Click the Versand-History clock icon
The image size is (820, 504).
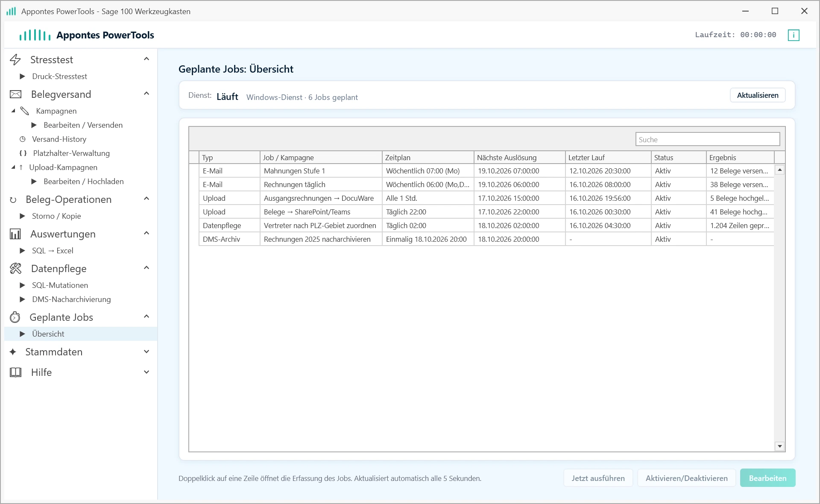click(x=23, y=139)
